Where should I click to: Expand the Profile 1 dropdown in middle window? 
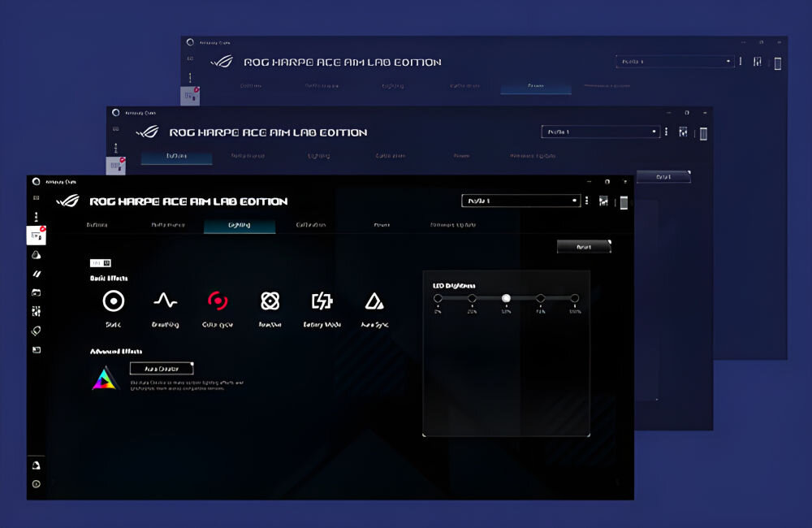click(601, 132)
